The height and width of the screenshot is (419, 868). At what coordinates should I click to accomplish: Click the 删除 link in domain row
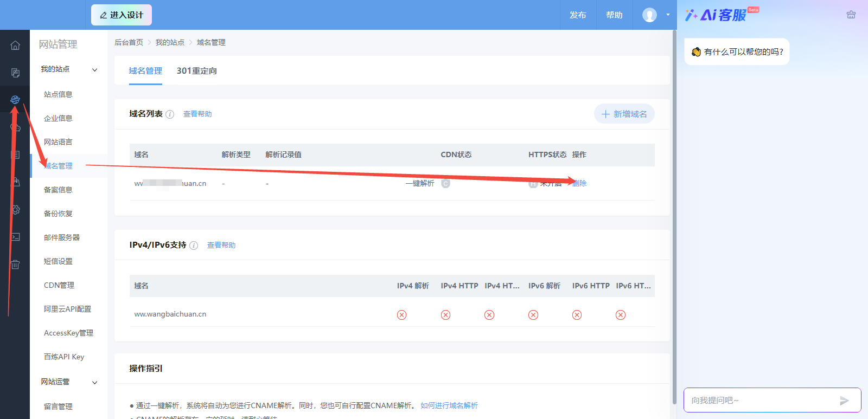coord(579,183)
